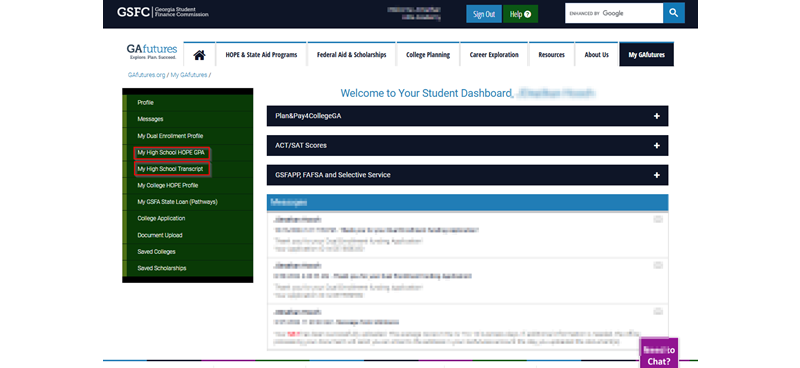The height and width of the screenshot is (368, 800).
Task: Open My High School HOPE GPA
Action: click(171, 153)
